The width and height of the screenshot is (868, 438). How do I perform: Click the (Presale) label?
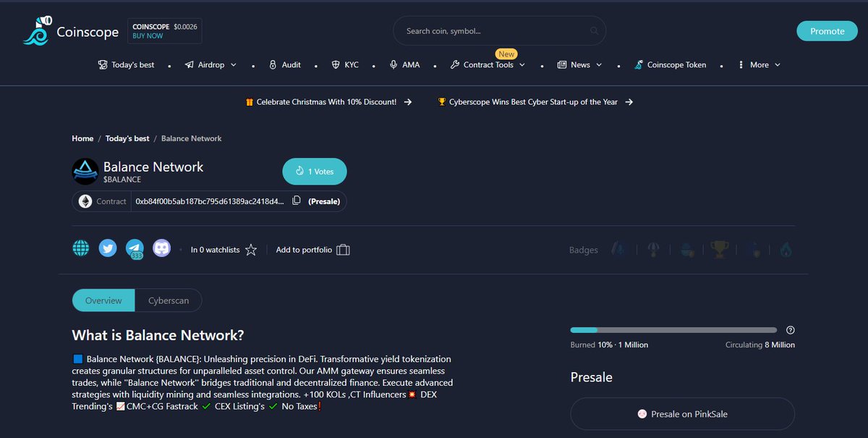click(x=324, y=201)
